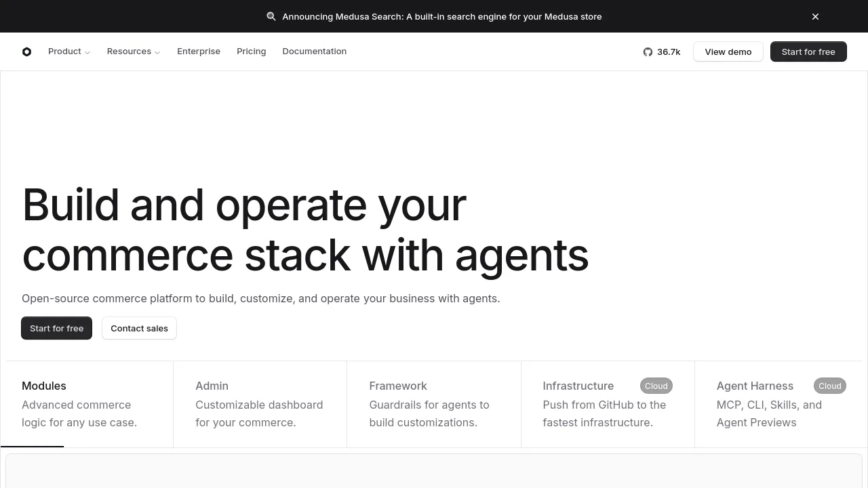The height and width of the screenshot is (488, 868).
Task: Switch to the Agent Harness tab
Action: (x=781, y=404)
